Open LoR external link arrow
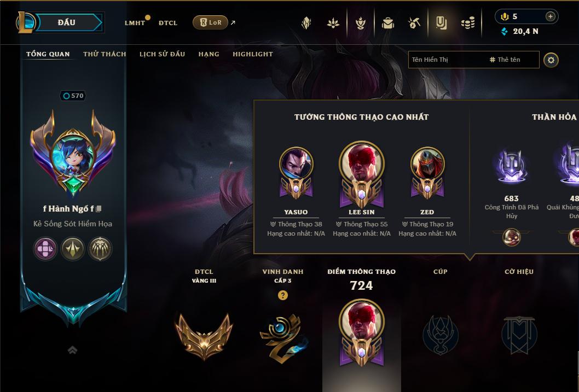This screenshot has width=579, height=392. (x=233, y=23)
